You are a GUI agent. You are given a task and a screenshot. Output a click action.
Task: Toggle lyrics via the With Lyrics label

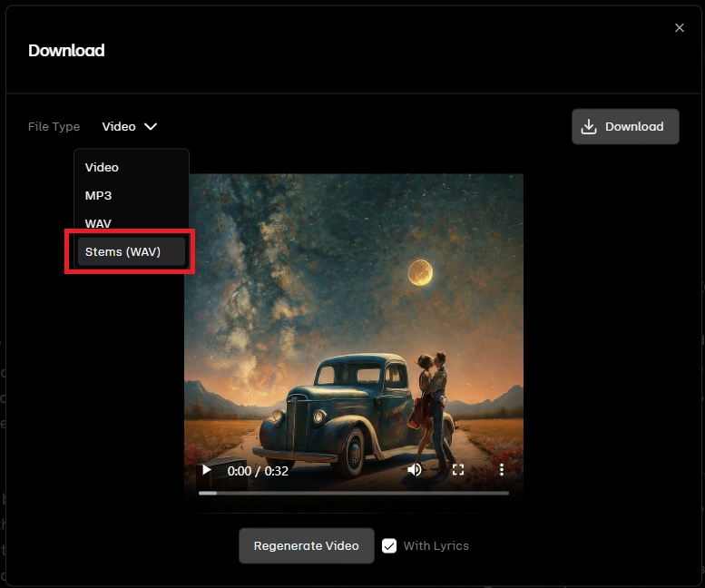point(436,545)
